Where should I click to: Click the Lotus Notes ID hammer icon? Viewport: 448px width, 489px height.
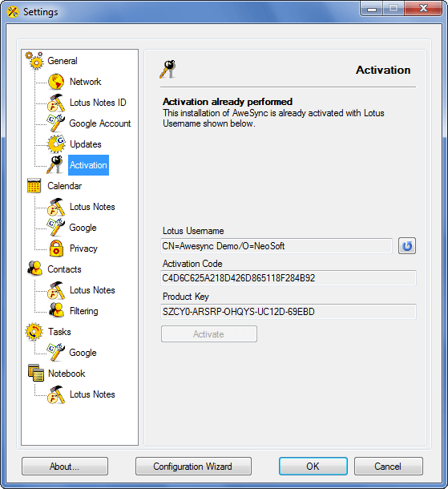tap(56, 103)
